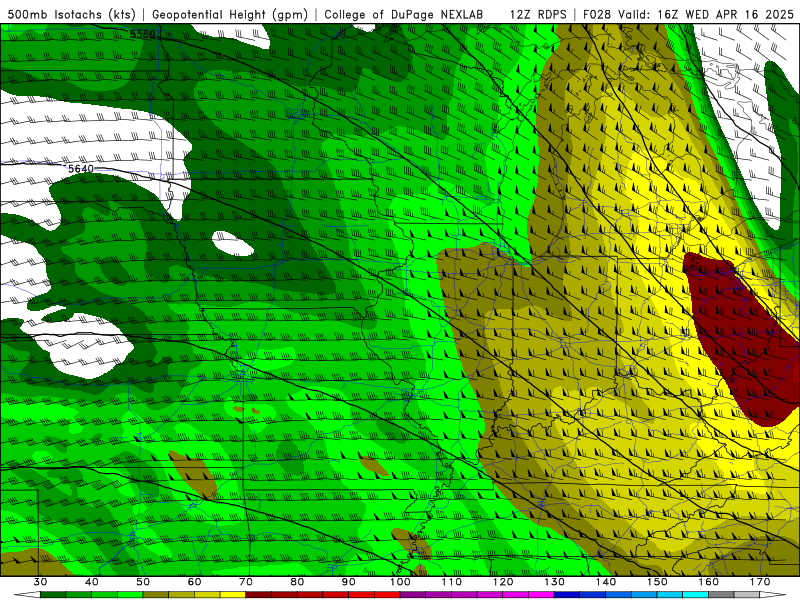Click the 100 value on the color scale

point(400,582)
